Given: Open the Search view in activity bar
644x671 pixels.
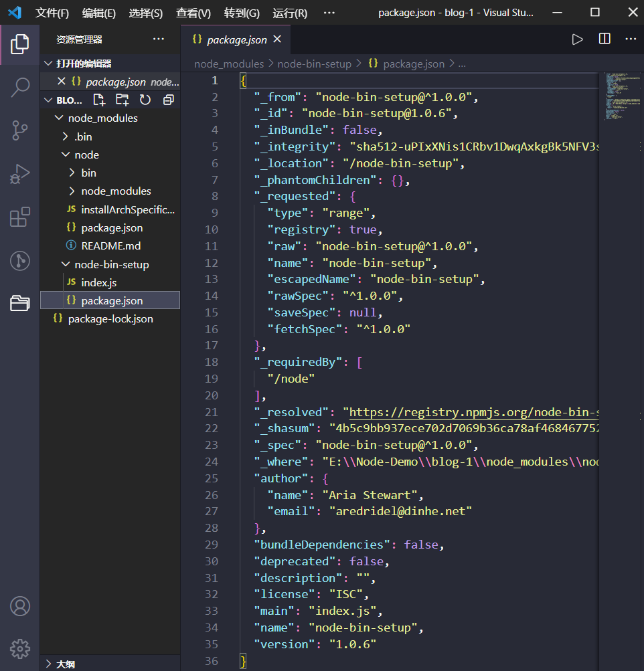Looking at the screenshot, I should (x=20, y=87).
